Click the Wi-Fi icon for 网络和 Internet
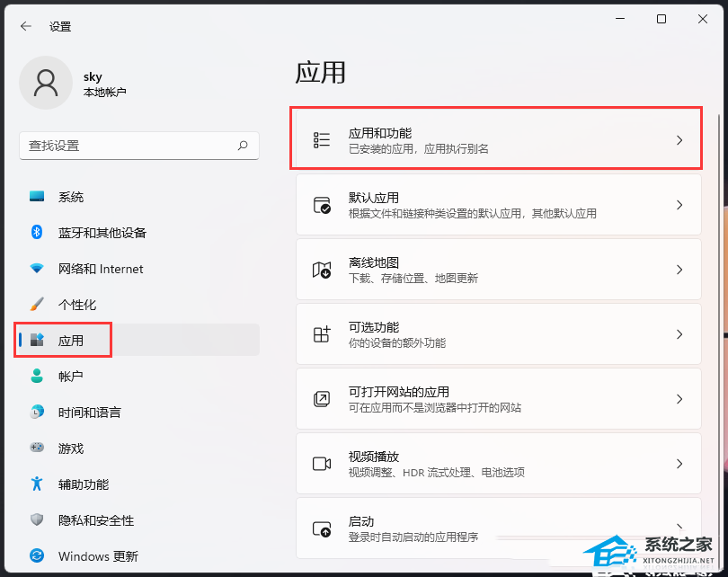 [x=37, y=269]
